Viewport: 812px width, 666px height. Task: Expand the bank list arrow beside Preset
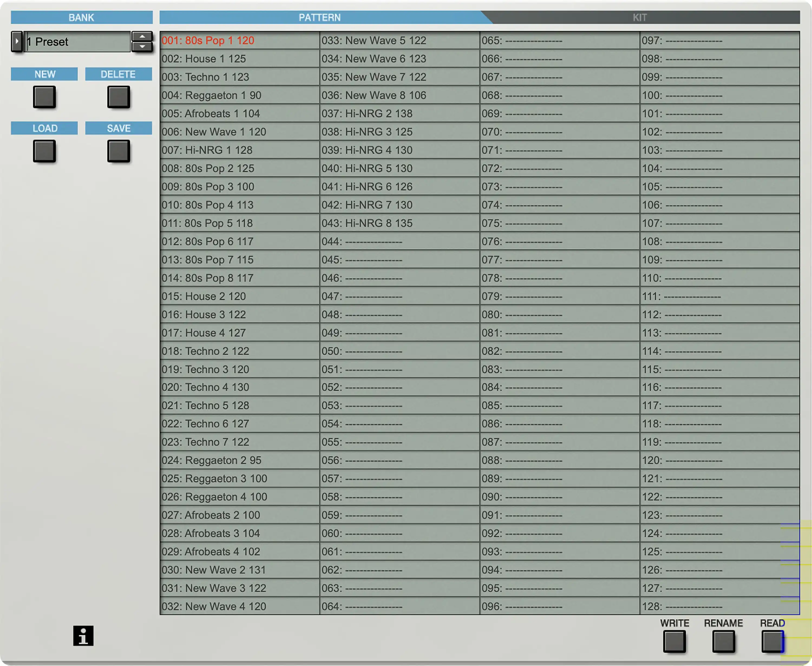coord(17,41)
